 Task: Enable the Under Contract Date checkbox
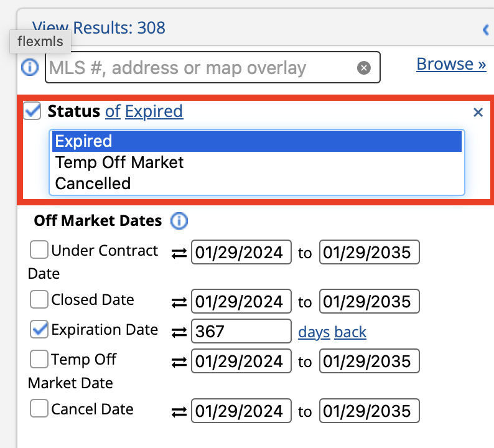[39, 250]
